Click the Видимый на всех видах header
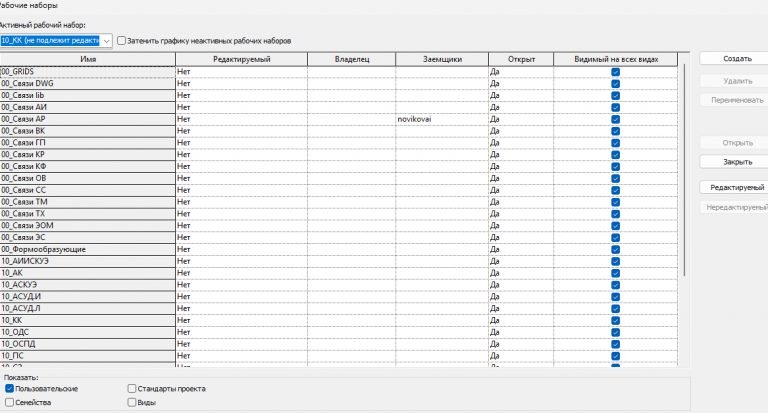Screen dimensions: 768x413 pos(616,59)
